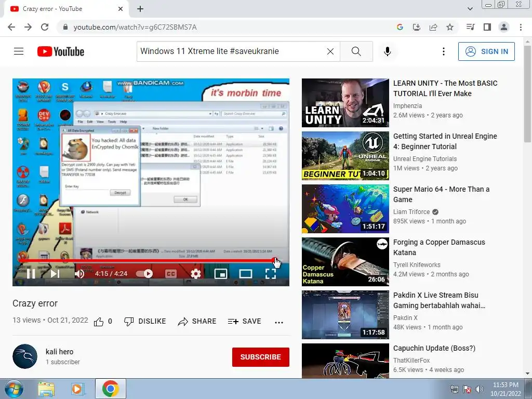Open the kali hero channel name
Viewport: 532px width, 399px height.
click(59, 352)
